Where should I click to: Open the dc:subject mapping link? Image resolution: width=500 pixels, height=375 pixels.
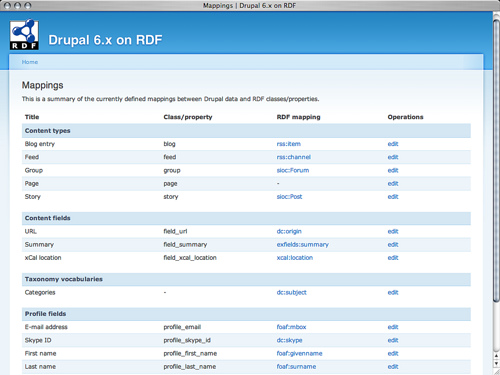(x=292, y=292)
